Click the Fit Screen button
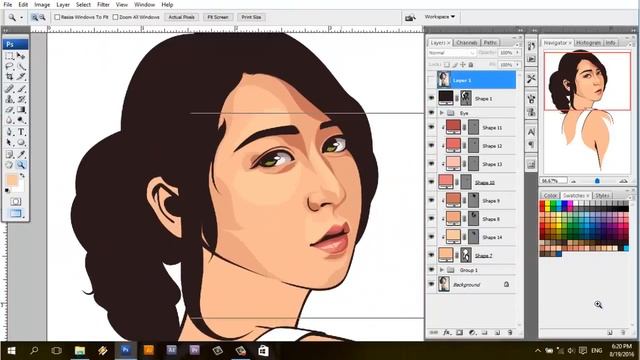Screen dimensions: 640x360 pyautogui.click(x=218, y=17)
